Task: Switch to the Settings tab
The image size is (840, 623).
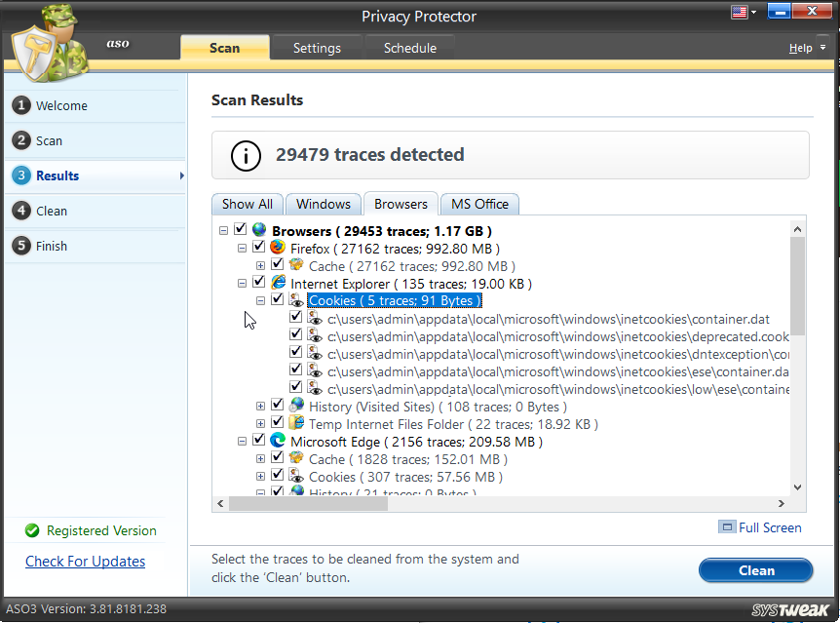Action: [317, 47]
